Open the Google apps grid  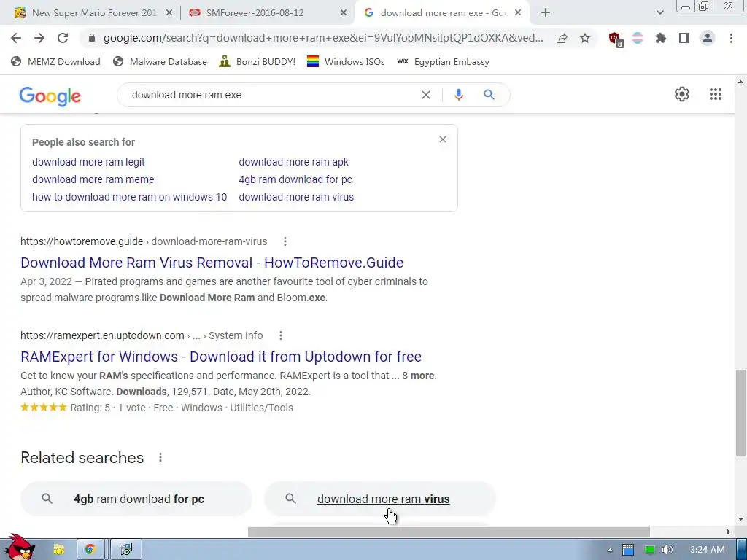(x=715, y=94)
